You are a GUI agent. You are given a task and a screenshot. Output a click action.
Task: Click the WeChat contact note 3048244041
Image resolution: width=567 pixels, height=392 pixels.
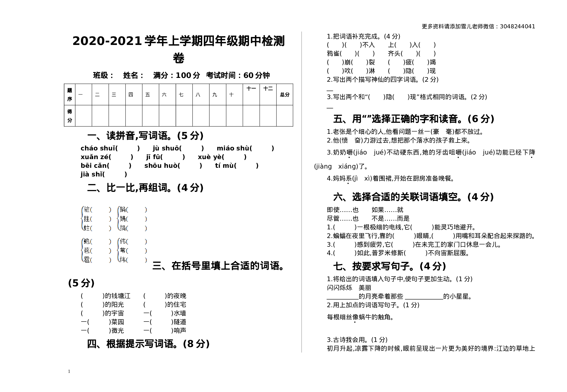[478, 27]
